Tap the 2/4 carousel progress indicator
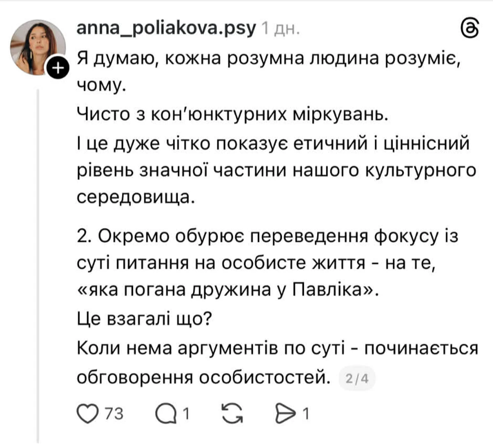493x448 pixels. (356, 378)
